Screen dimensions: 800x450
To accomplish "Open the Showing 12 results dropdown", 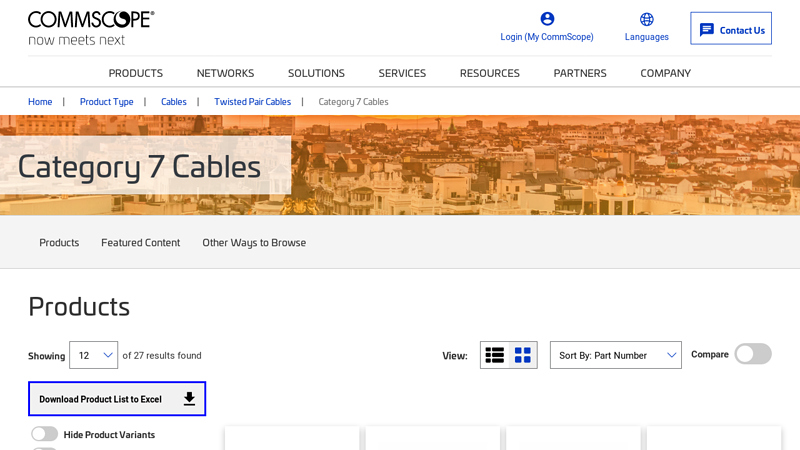I will [93, 355].
